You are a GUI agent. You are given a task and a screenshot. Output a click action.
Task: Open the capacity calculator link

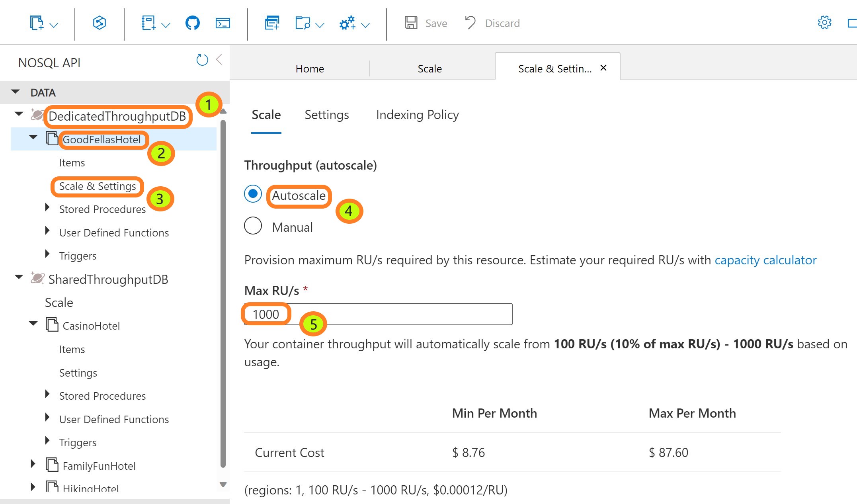(x=765, y=260)
